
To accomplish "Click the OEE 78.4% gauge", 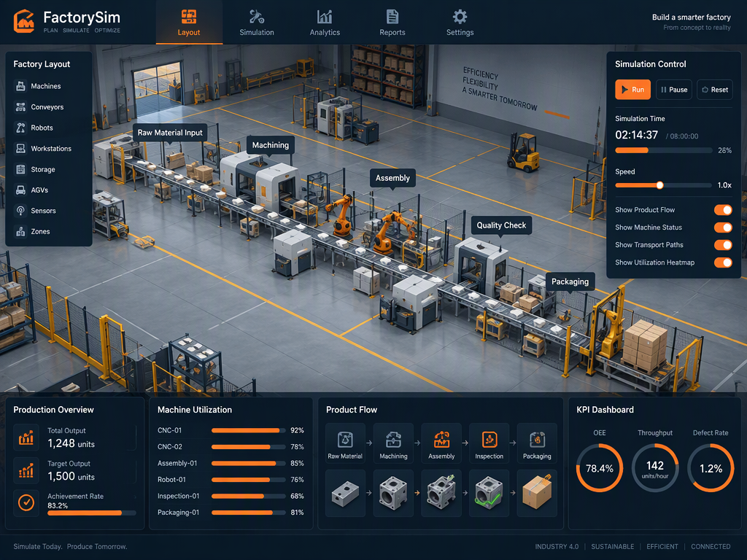I will pyautogui.click(x=600, y=468).
